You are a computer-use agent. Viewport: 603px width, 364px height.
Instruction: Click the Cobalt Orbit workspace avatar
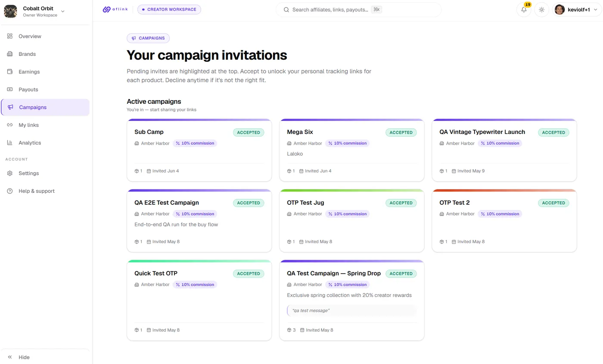10,11
